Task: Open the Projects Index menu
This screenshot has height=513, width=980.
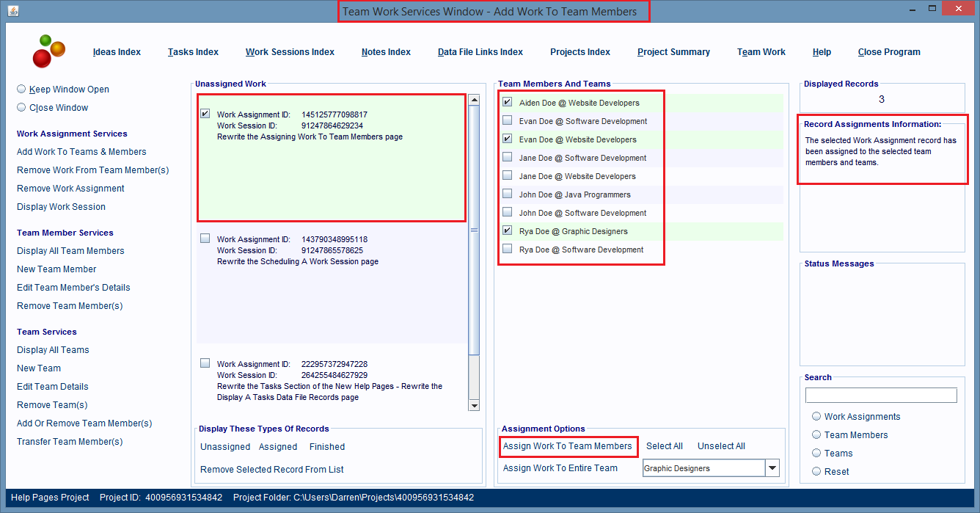Action: [x=580, y=52]
